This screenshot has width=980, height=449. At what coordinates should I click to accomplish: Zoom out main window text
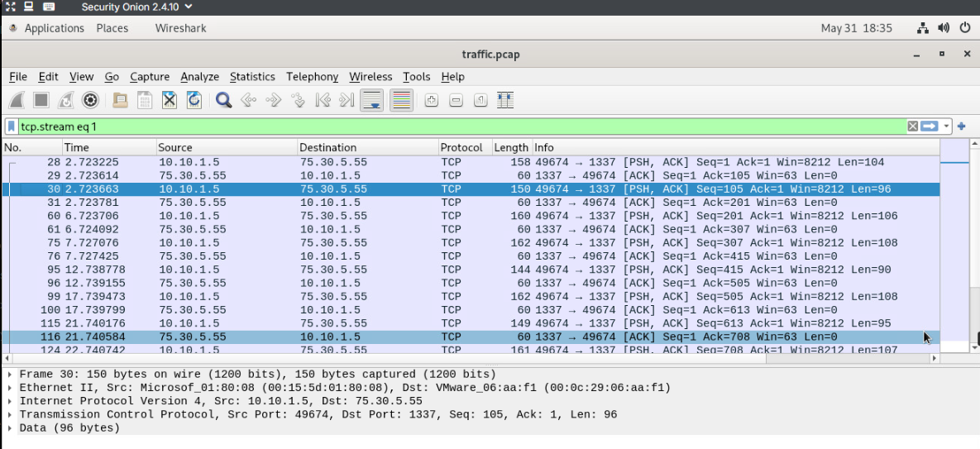456,100
